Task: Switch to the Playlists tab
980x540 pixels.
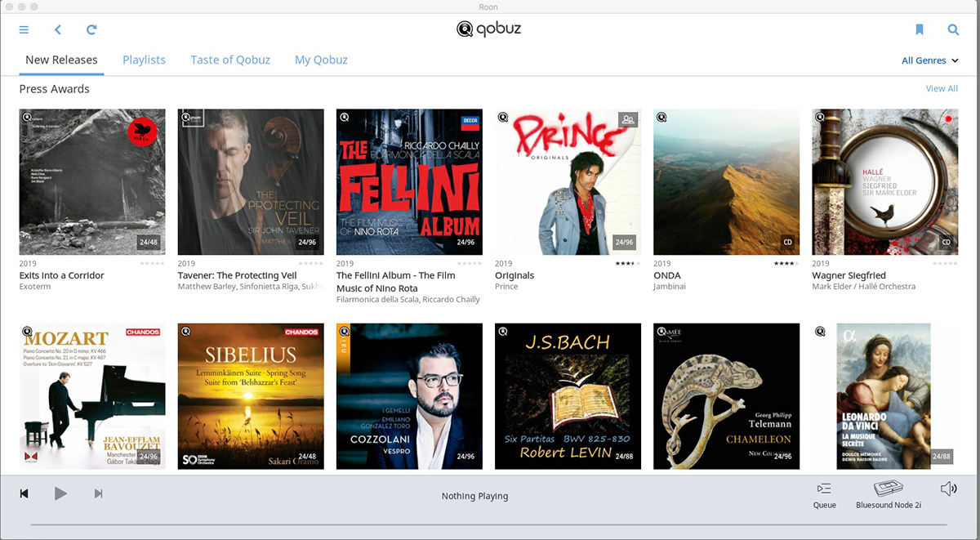Action: [x=144, y=60]
